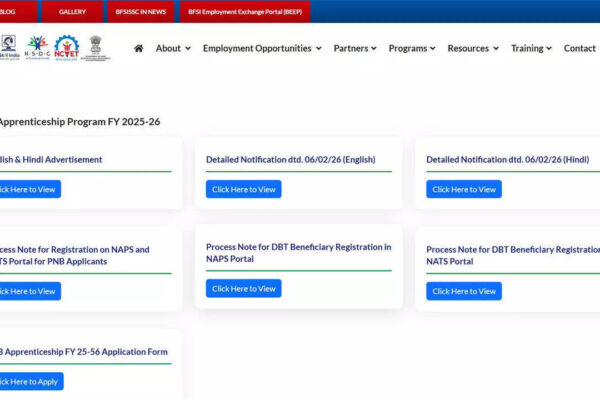View the English & Hindi Advertisement
Image resolution: width=600 pixels, height=400 pixels.
click(x=30, y=189)
